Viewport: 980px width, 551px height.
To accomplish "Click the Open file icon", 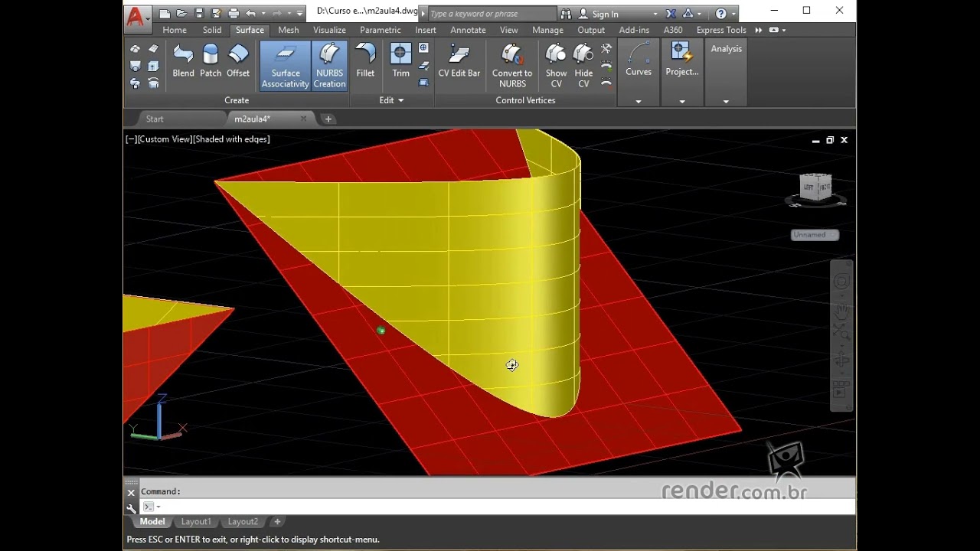I will pos(181,14).
